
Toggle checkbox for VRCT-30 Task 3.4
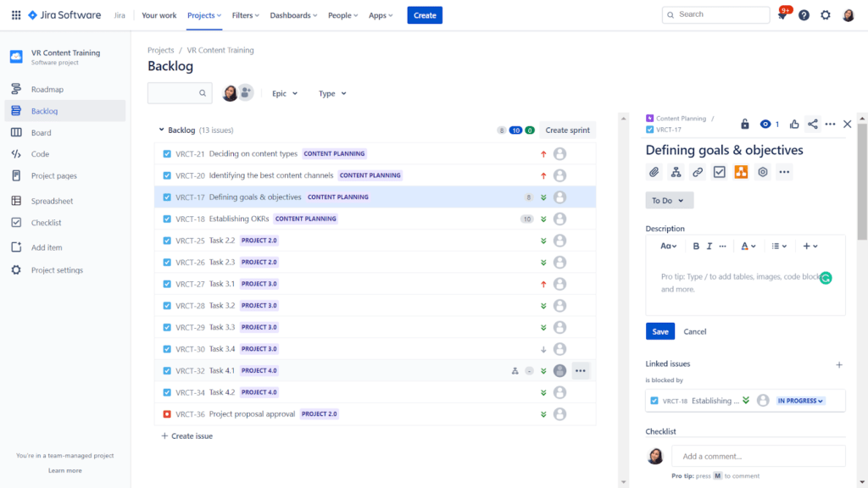[167, 349]
